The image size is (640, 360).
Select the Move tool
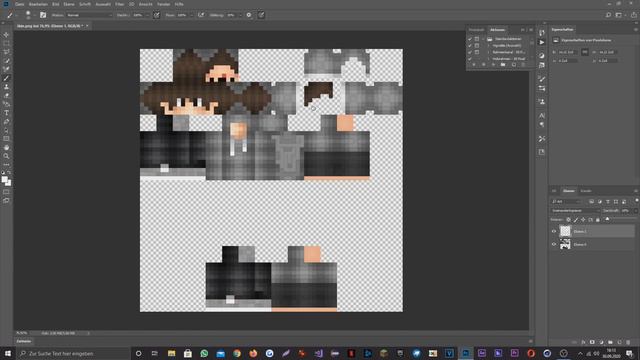[6, 35]
